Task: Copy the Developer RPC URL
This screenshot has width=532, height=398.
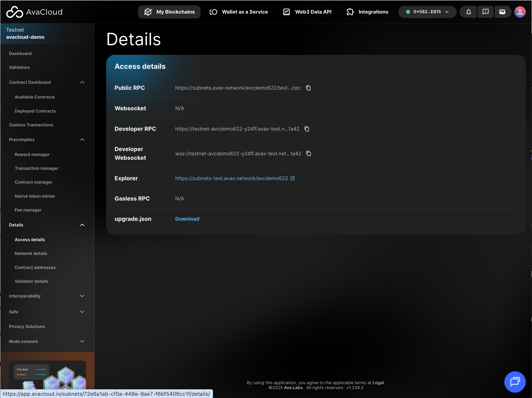Action: click(307, 129)
